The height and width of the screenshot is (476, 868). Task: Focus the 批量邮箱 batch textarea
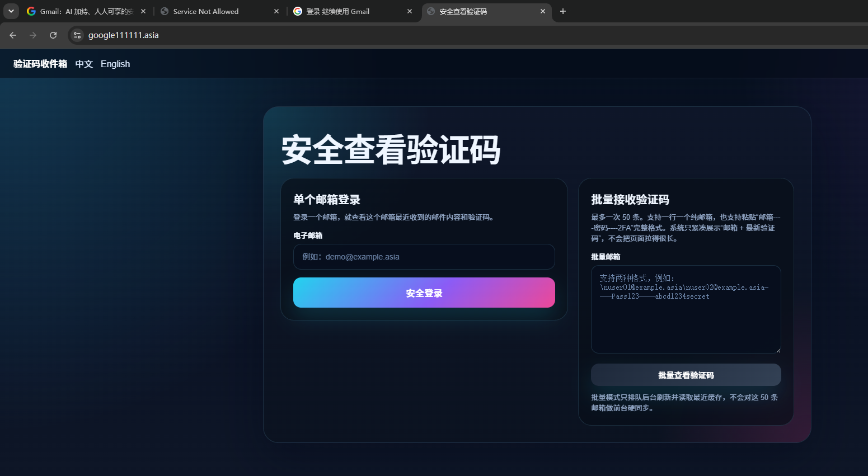[x=686, y=309]
